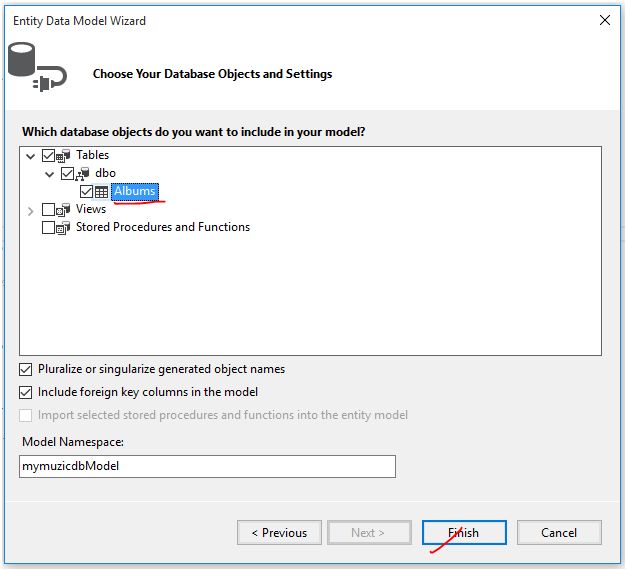
Task: Toggle the dbo schema checkbox
Action: pyautogui.click(x=67, y=174)
